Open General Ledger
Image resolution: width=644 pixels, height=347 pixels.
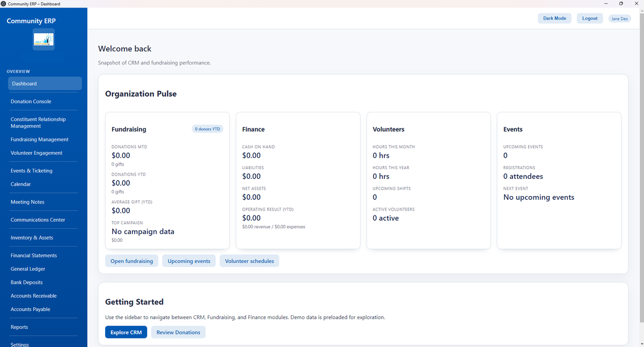(x=28, y=269)
